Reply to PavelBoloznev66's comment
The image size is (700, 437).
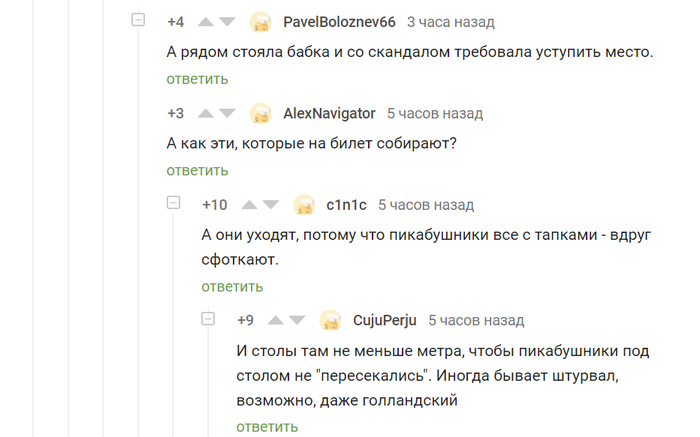197,79
